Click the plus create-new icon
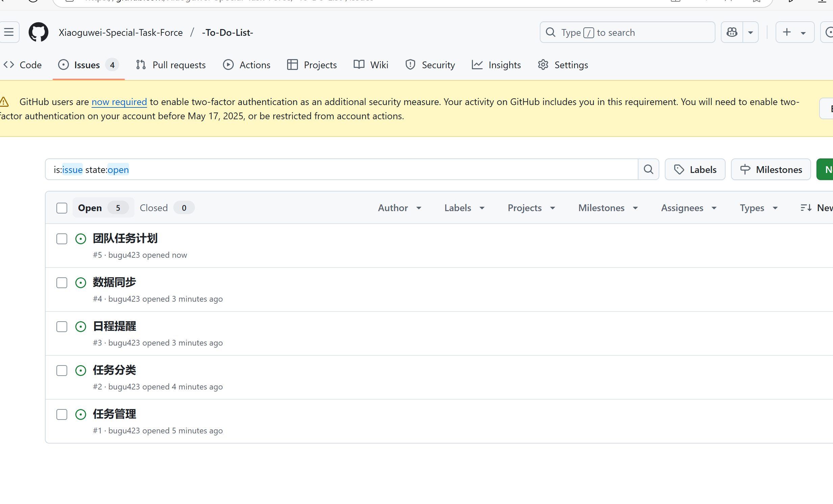833x504 pixels. [787, 32]
